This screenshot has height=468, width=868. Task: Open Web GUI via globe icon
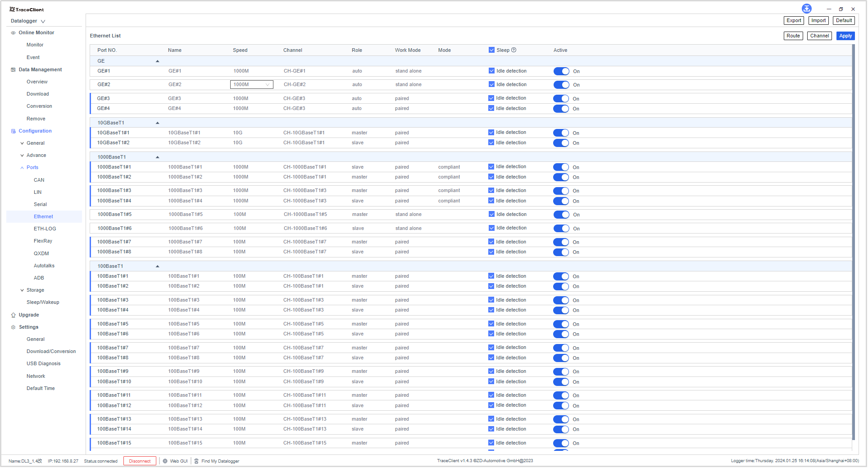[x=165, y=461]
